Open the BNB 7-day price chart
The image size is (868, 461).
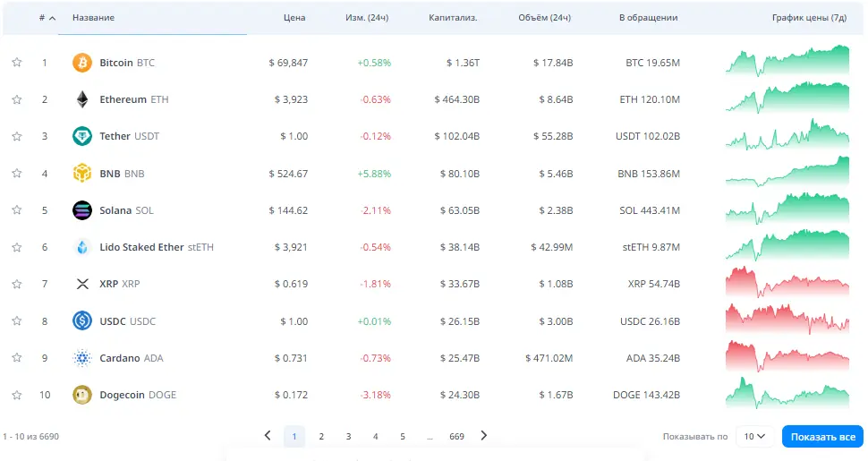pos(787,171)
